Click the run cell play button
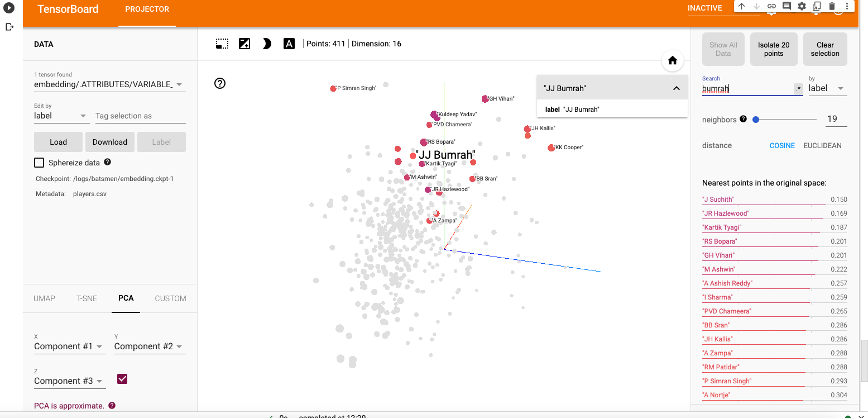The height and width of the screenshot is (418, 868). [x=9, y=8]
